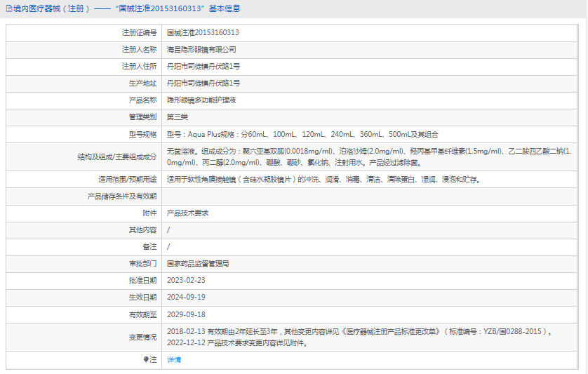The width and height of the screenshot is (588, 374).
Task: Click the empty 产品储存条件及有效期 value cell
Action: 372,196
